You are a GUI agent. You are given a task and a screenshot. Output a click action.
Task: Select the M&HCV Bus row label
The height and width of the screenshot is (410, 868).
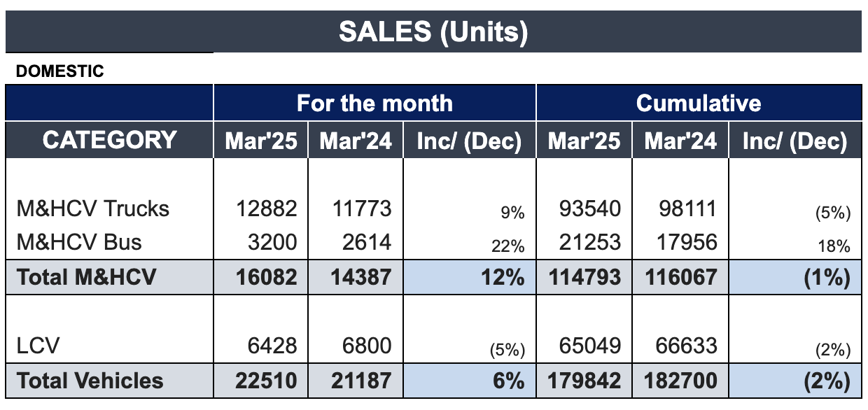pos(79,242)
